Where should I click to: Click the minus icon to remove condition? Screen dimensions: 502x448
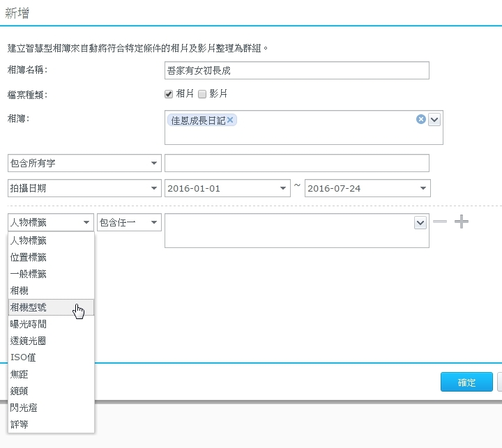[440, 222]
